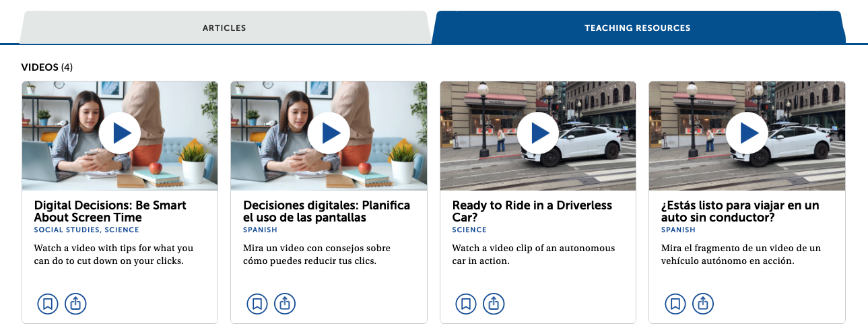Bookmark the Ready to Ride Driverless Car video
This screenshot has height=336, width=868.
466,304
